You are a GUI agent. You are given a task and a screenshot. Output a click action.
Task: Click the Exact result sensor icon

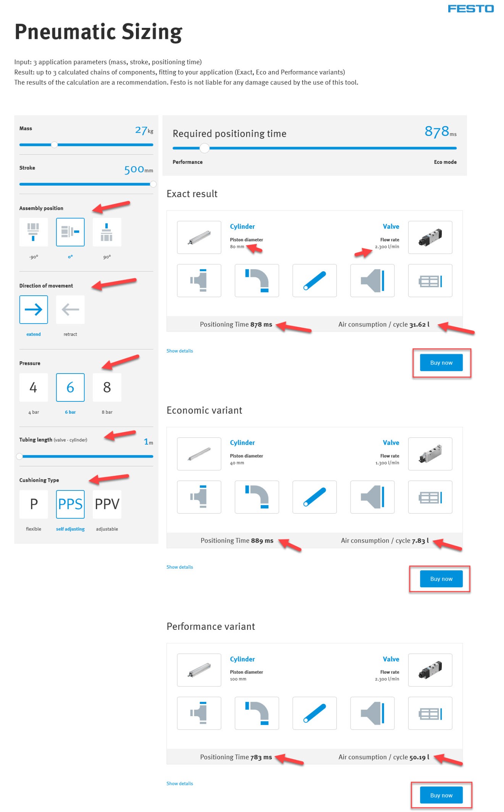(x=430, y=280)
